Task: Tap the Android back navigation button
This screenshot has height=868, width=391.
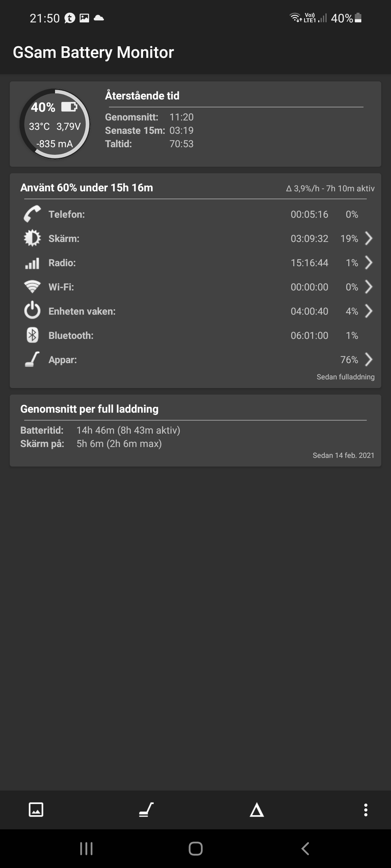Action: pyautogui.click(x=305, y=848)
